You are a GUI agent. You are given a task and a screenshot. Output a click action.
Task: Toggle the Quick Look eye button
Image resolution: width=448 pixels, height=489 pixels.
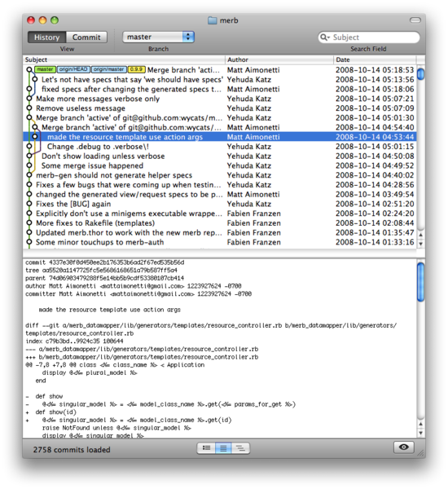click(x=404, y=447)
